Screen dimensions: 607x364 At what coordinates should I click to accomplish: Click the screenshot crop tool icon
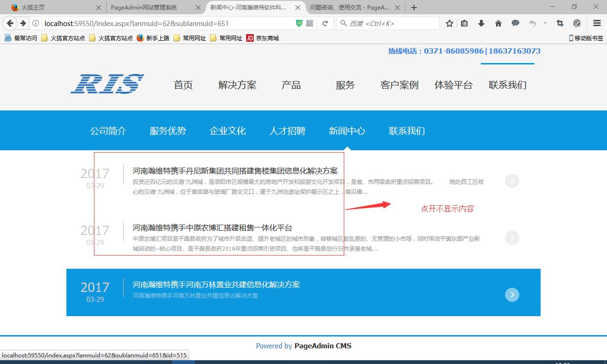coord(560,23)
